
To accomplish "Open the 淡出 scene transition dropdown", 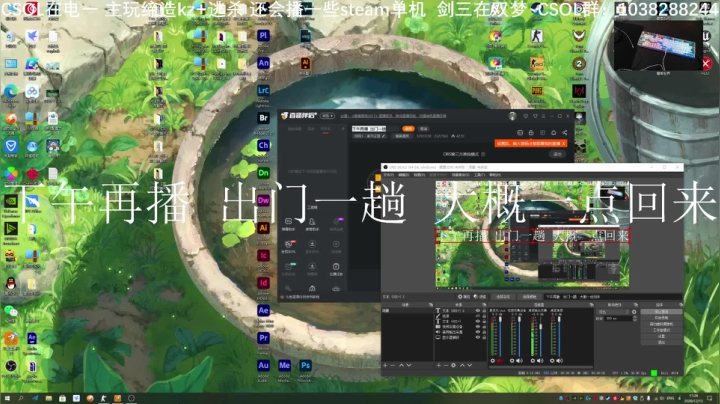I will [x=612, y=312].
